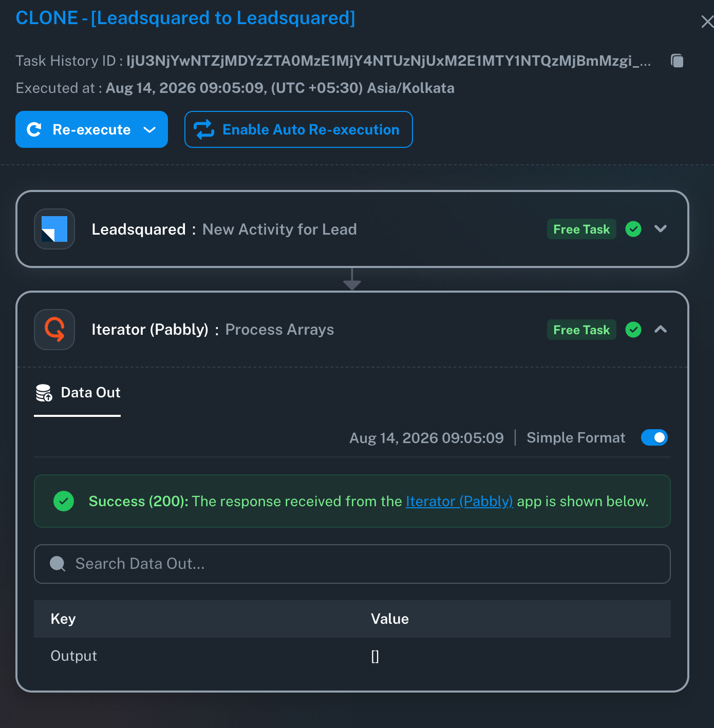The height and width of the screenshot is (728, 714).
Task: Click the Iterator (Pabbly) app icon
Action: point(54,330)
